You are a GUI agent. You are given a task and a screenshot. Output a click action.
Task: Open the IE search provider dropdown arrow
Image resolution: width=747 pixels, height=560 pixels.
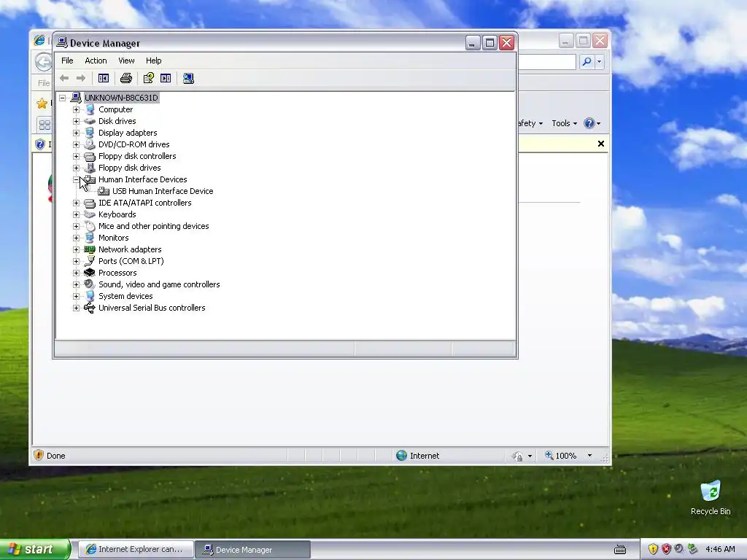tap(600, 61)
